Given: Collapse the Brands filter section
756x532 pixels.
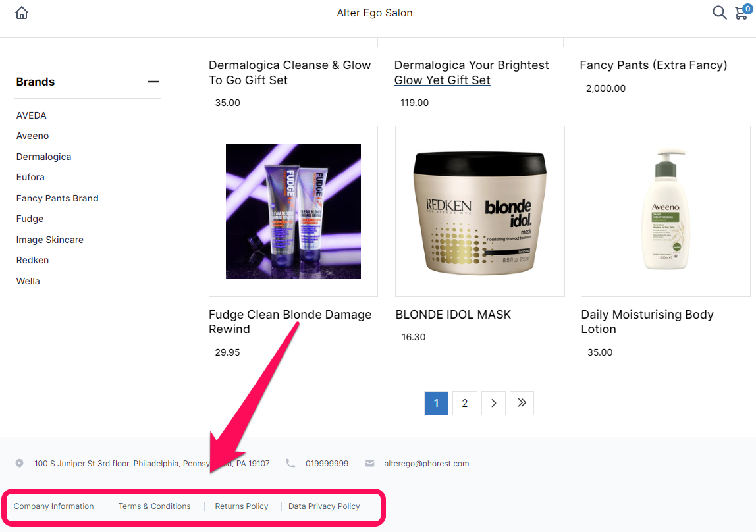Looking at the screenshot, I should point(153,82).
